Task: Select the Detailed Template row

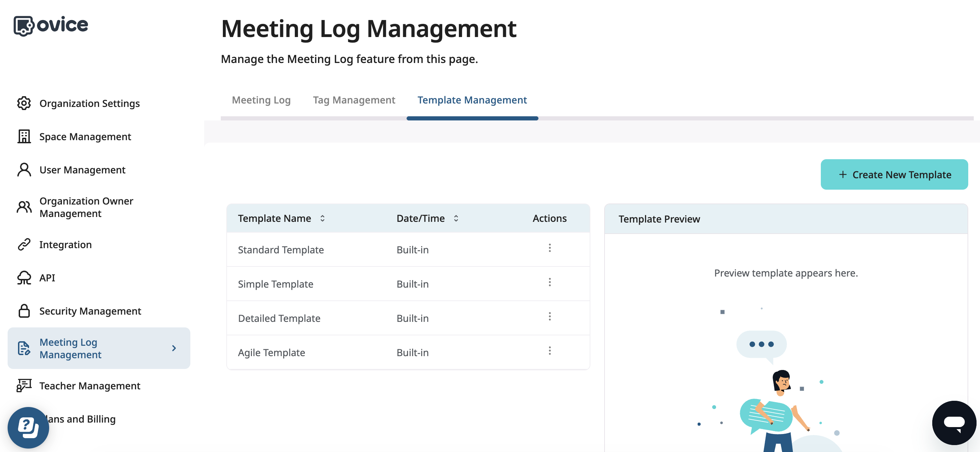Action: [279, 318]
